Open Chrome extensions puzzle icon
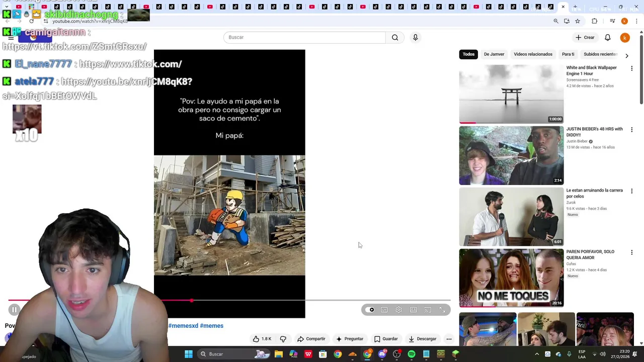 tap(594, 21)
